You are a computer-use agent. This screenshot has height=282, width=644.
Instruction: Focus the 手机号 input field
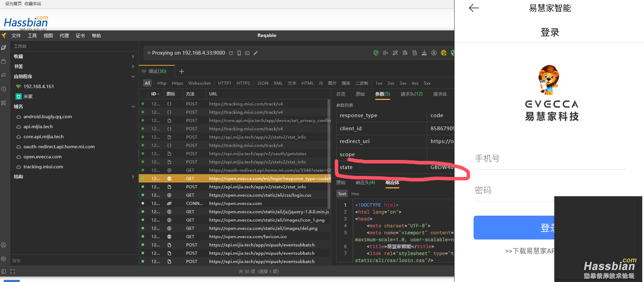(x=550, y=159)
